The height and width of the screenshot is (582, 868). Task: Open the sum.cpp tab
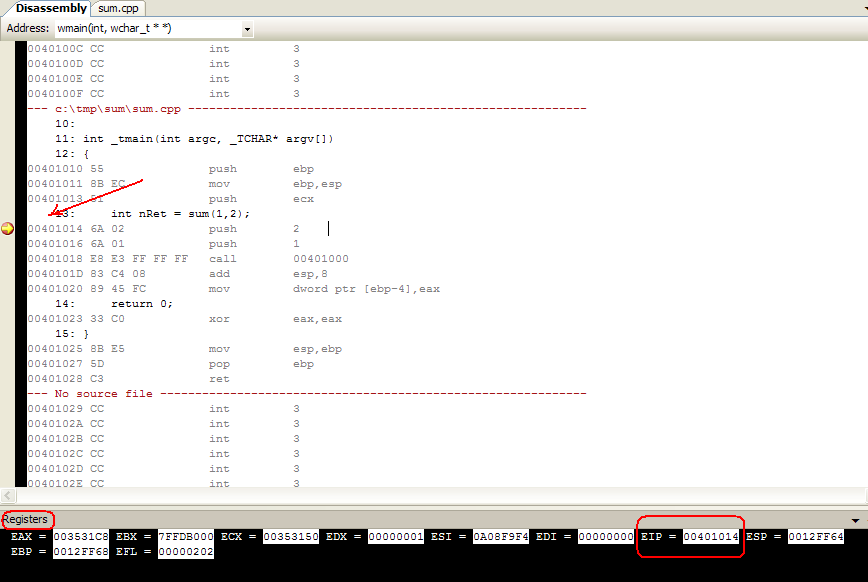coord(120,8)
